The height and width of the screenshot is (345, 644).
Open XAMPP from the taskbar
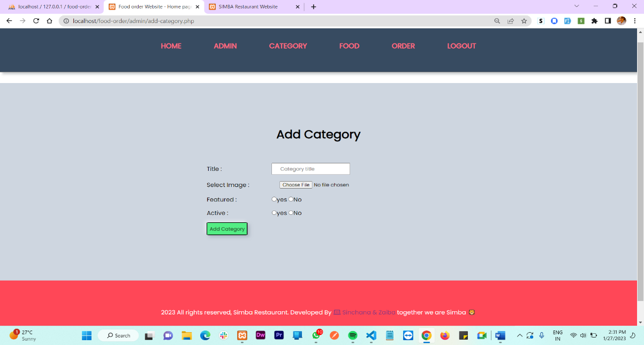(x=242, y=335)
